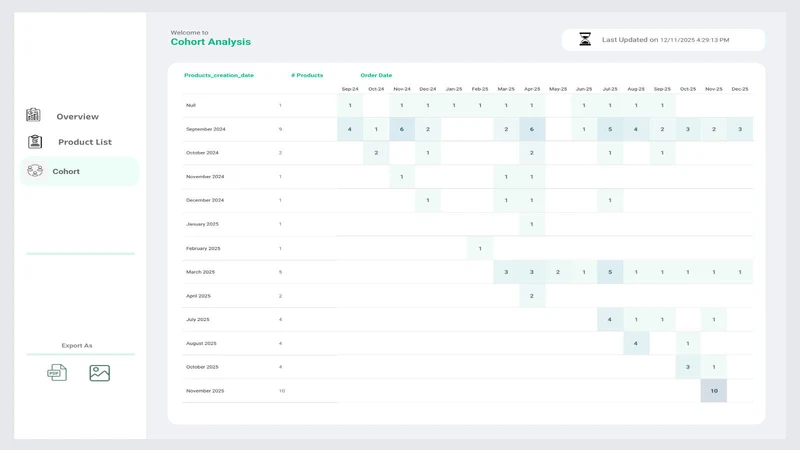The height and width of the screenshot is (450, 800).
Task: Select March 2025 Jul-25 cell showing 5
Action: (610, 272)
